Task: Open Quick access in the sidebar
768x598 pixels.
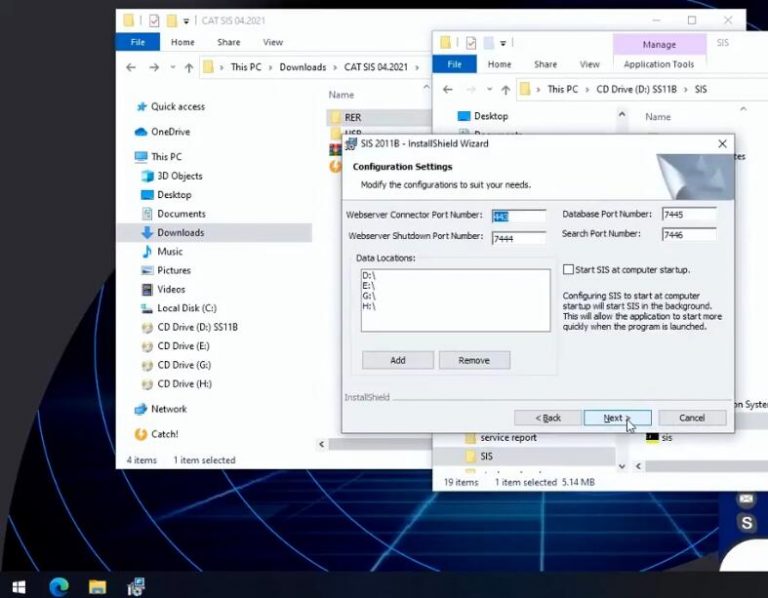Action: pyautogui.click(x=177, y=107)
